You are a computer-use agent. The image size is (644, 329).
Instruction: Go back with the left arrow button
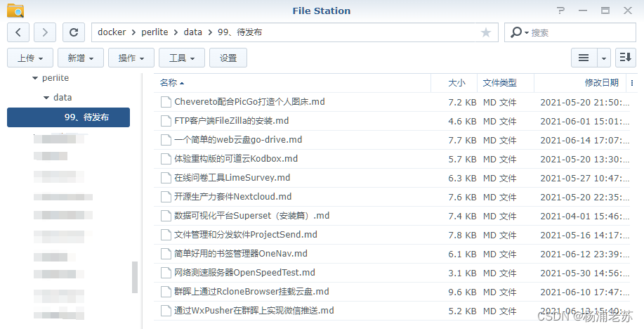[18, 32]
